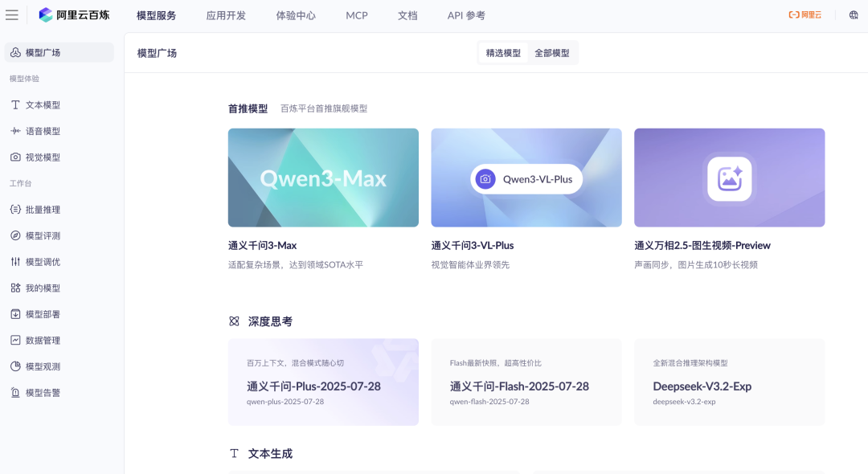Image resolution: width=868 pixels, height=474 pixels.
Task: Open MCP top menu
Action: (x=357, y=15)
